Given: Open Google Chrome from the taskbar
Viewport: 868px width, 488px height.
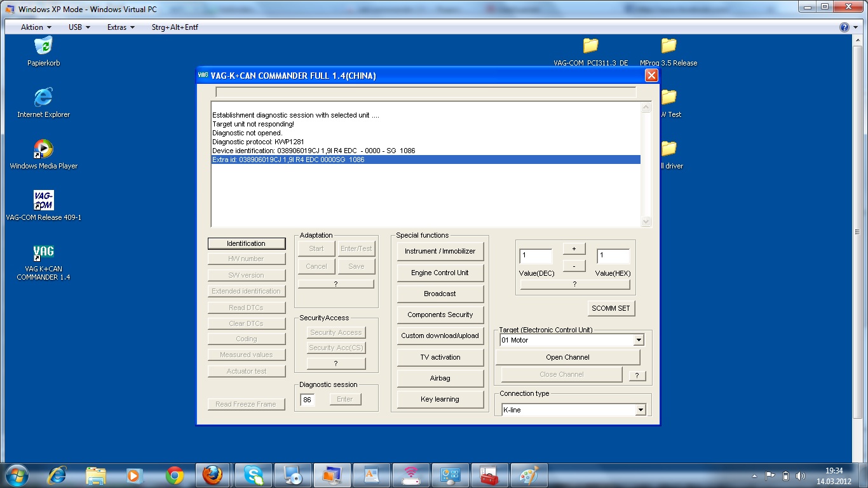Looking at the screenshot, I should (174, 475).
